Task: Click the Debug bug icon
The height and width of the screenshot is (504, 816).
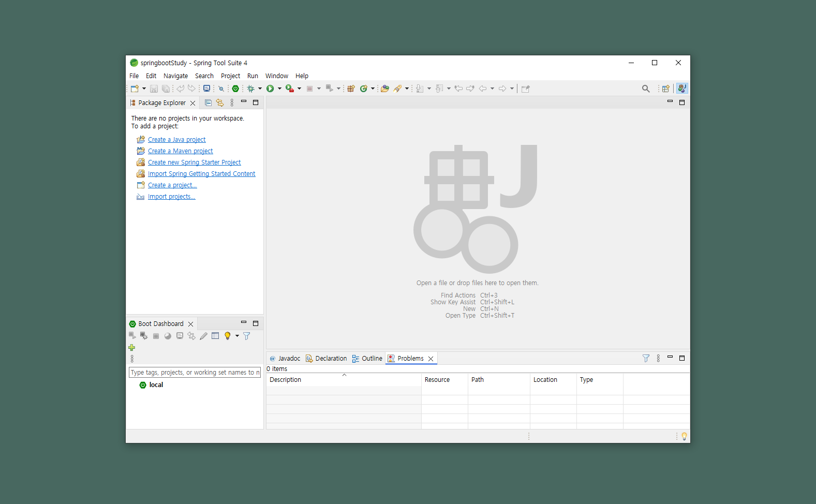Action: tap(250, 88)
